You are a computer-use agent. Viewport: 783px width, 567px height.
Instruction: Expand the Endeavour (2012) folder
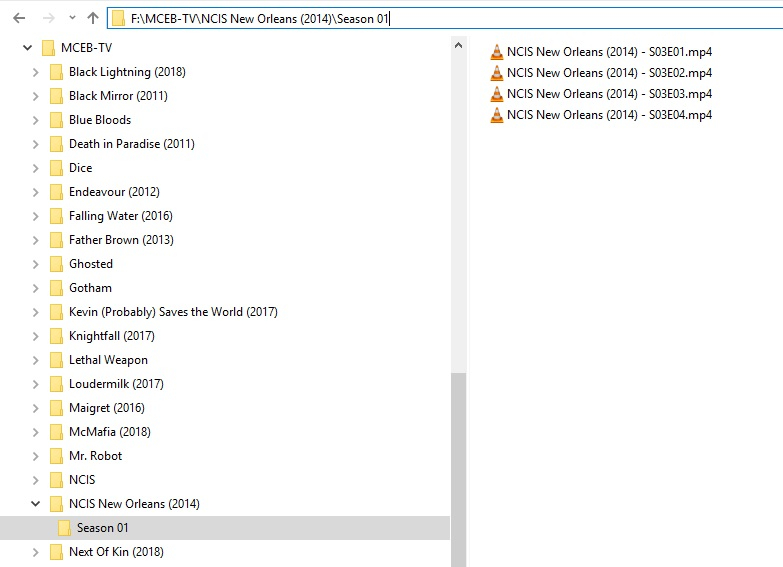[x=35, y=192]
